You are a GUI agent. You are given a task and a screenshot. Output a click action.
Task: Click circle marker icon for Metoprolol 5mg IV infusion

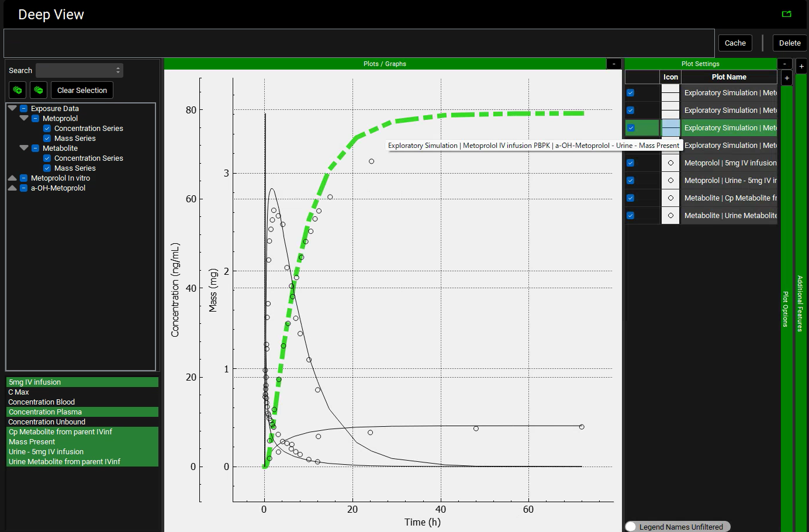point(670,163)
